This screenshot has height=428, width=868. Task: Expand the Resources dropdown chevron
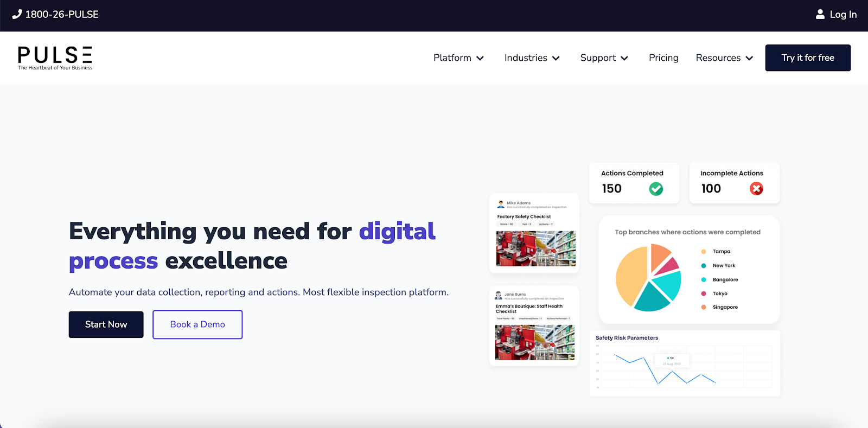pyautogui.click(x=749, y=58)
